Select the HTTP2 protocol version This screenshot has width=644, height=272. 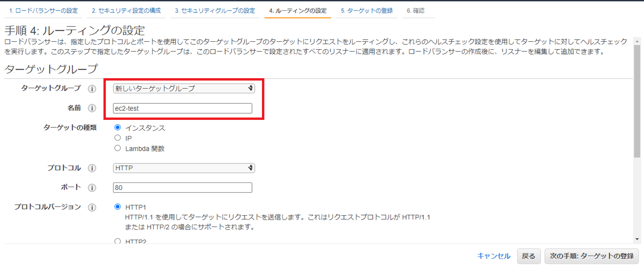(118, 241)
